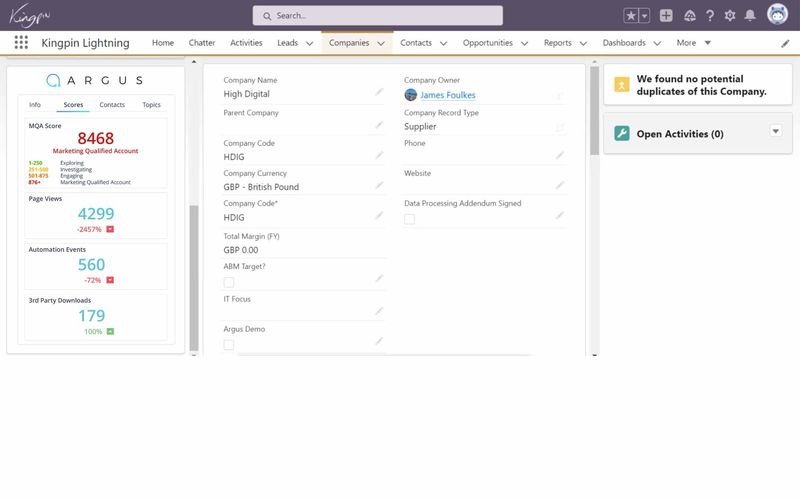Expand the Reports tab dropdown chevron
The height and width of the screenshot is (500, 800).
pos(583,43)
